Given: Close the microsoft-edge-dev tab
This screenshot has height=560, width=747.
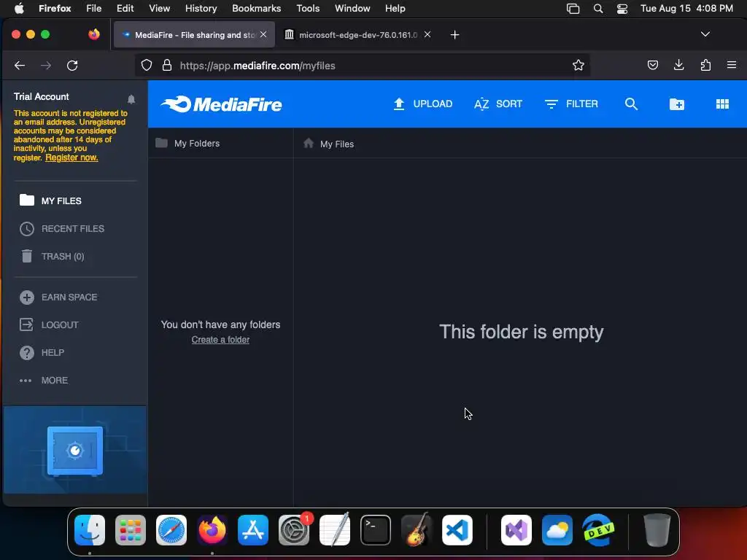Looking at the screenshot, I should point(427,34).
